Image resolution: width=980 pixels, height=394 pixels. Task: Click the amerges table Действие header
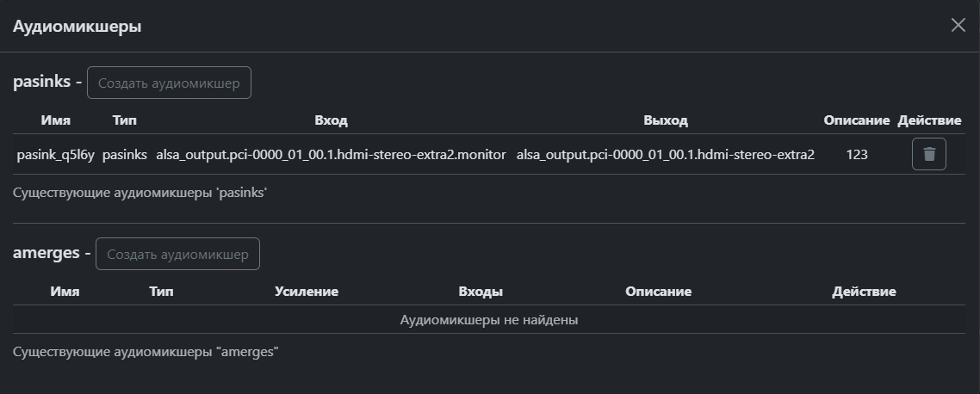864,292
